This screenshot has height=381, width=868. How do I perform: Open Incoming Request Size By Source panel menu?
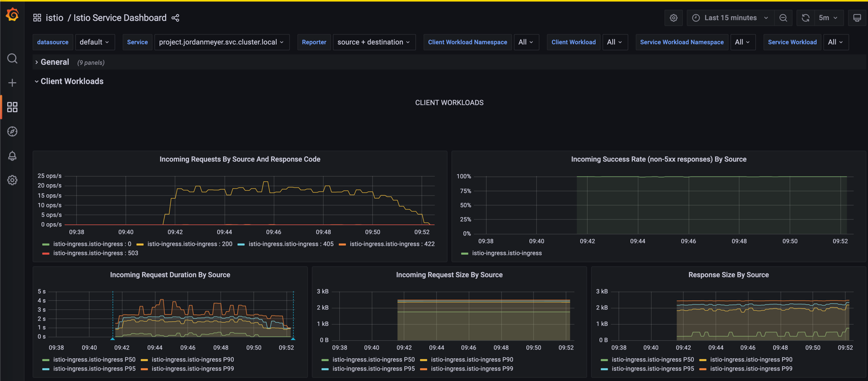point(449,275)
